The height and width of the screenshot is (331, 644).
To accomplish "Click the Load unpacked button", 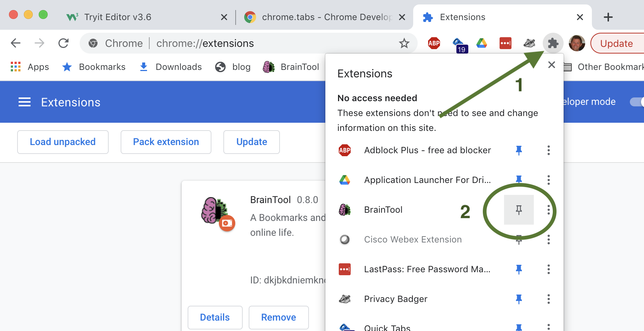I will 63,142.
